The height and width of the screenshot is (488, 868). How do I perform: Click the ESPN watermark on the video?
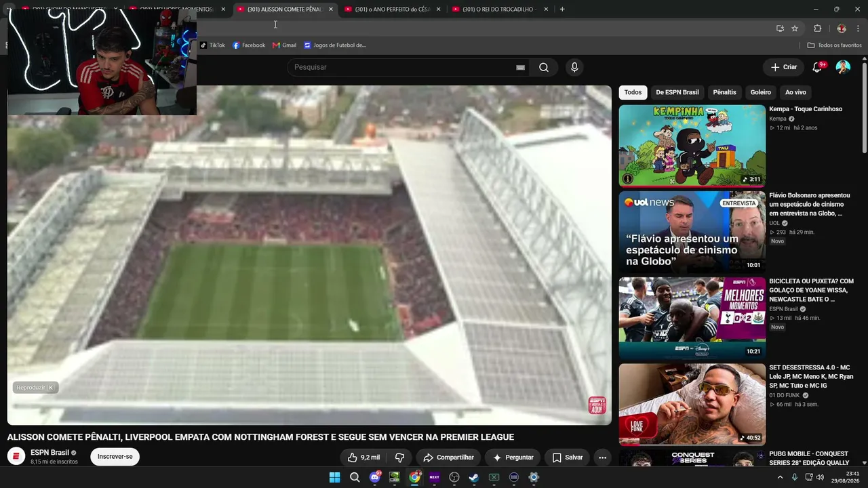coord(597,405)
